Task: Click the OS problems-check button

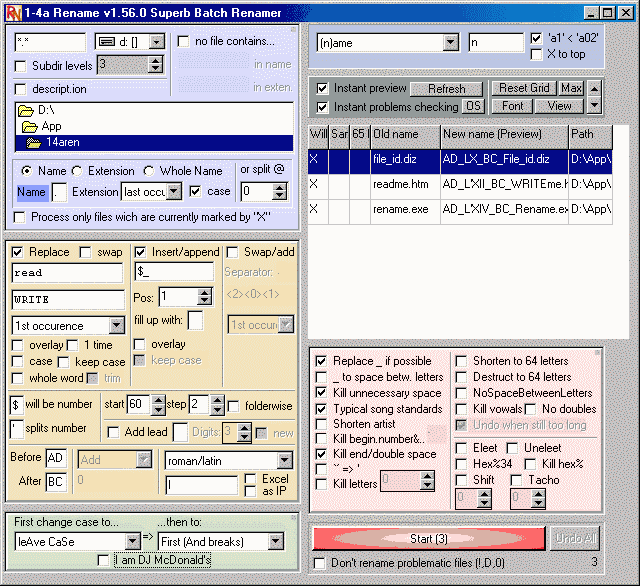Action: click(x=473, y=107)
